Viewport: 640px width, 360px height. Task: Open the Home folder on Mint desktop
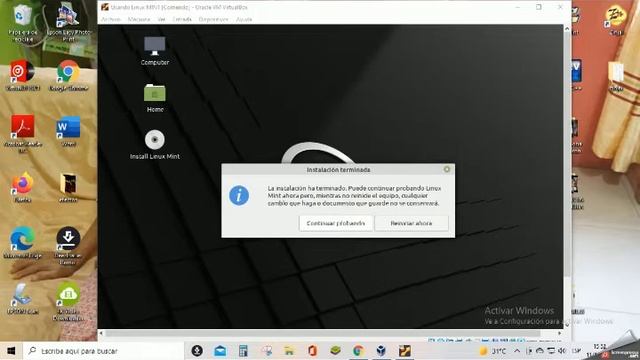point(155,98)
